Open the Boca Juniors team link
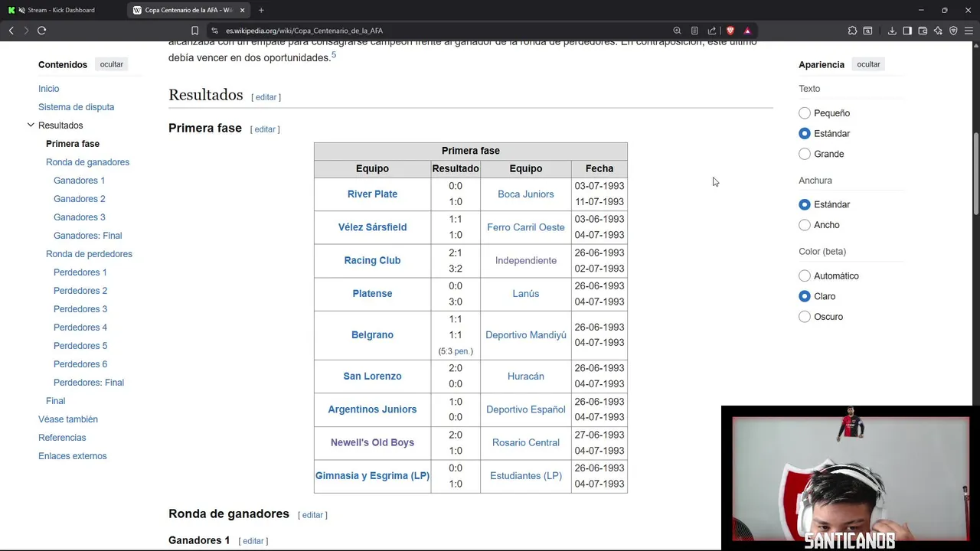Screen dimensions: 980x551 pos(525,194)
